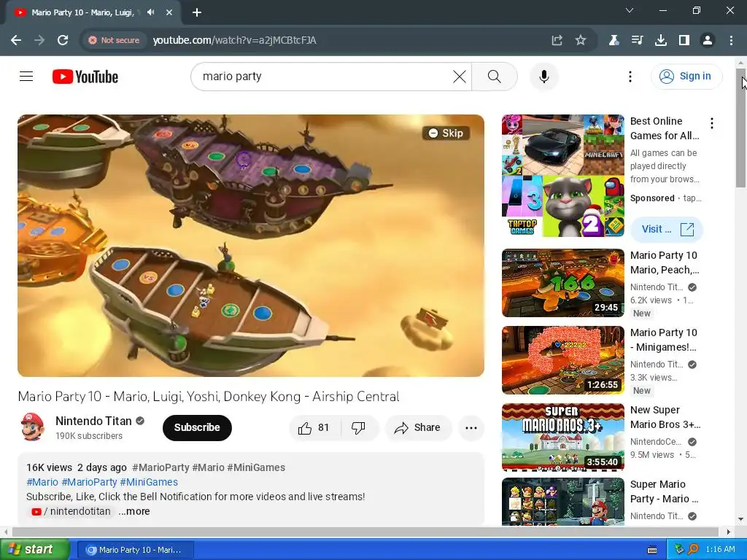Screen dimensions: 747x560
Task: Share this page icon in address bar
Action: (x=557, y=41)
